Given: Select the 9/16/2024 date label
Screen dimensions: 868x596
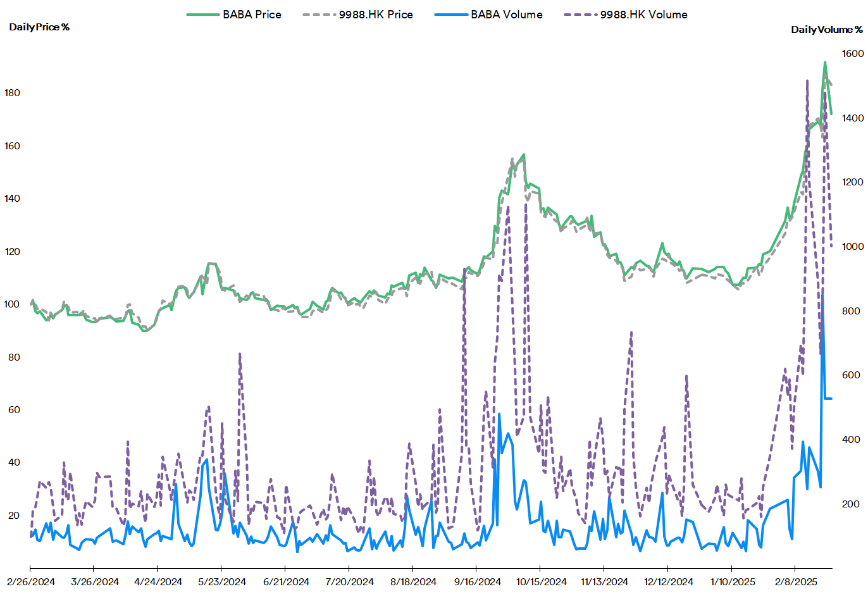Looking at the screenshot, I should pos(477,582).
